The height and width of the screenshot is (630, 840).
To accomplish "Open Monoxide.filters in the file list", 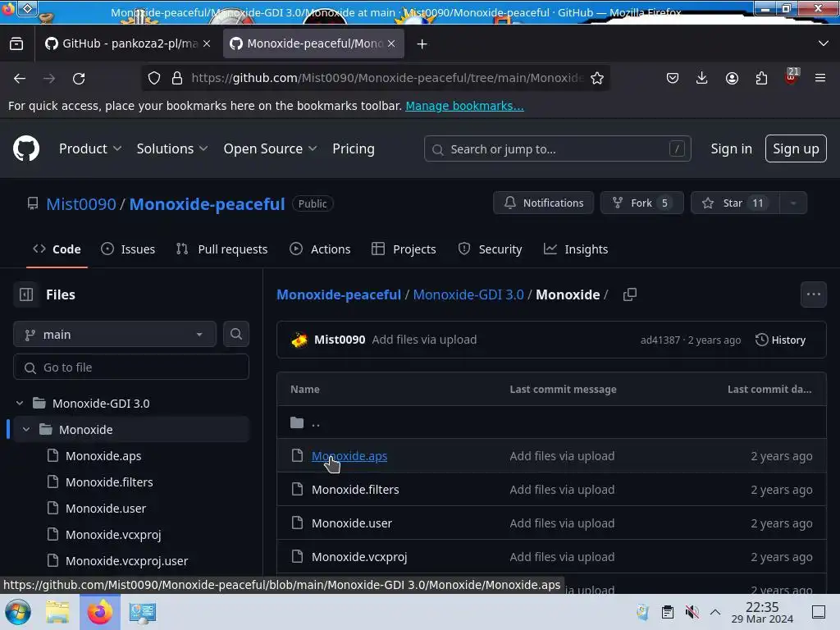I will (x=355, y=489).
